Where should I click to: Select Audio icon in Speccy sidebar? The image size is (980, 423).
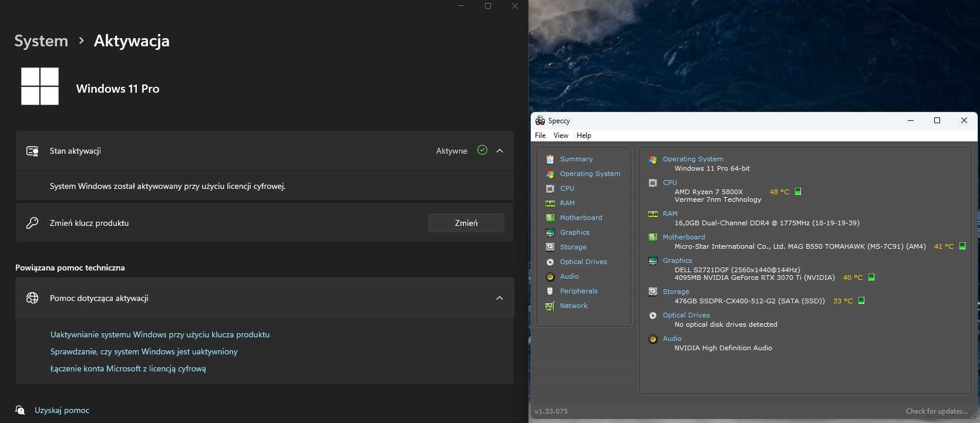550,276
